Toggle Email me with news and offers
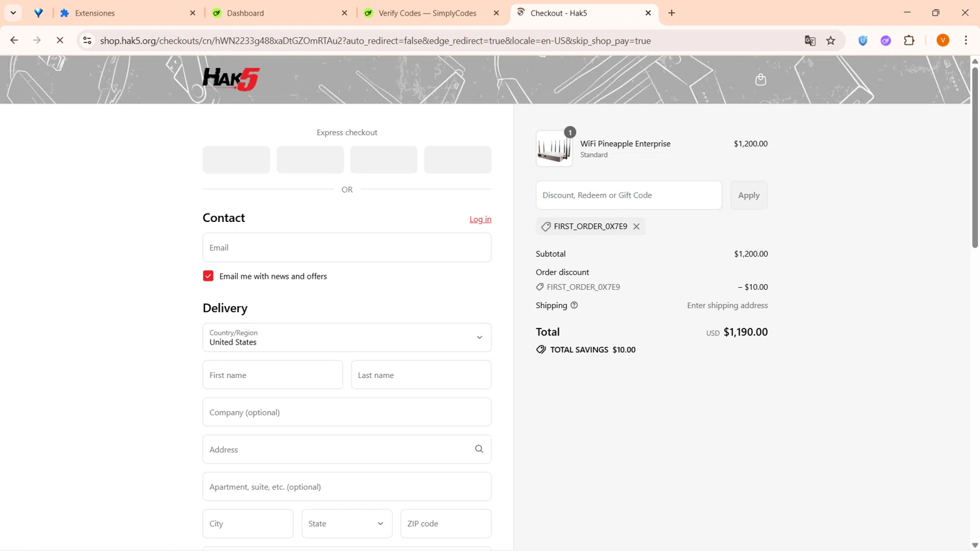This screenshot has height=551, width=980. click(x=208, y=276)
